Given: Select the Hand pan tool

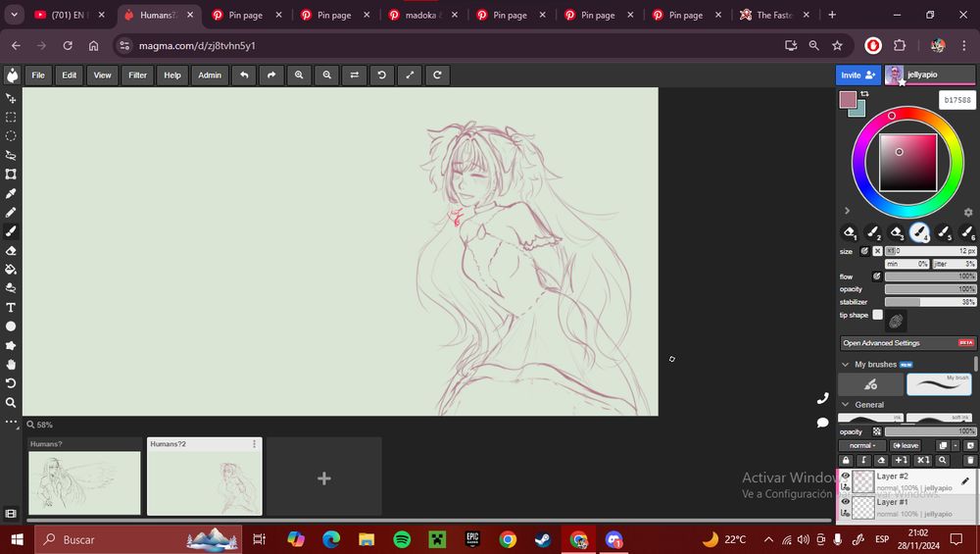Looking at the screenshot, I should (x=11, y=365).
